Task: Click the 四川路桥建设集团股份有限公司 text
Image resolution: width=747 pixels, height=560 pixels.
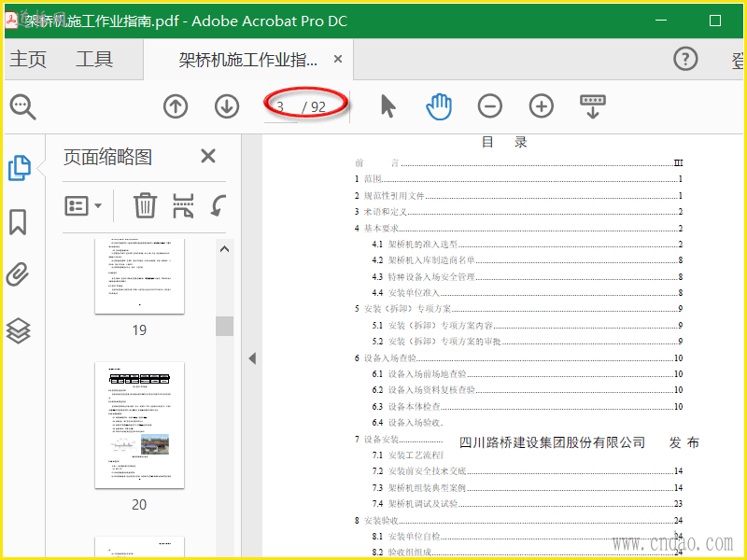Action: pyautogui.click(x=552, y=442)
